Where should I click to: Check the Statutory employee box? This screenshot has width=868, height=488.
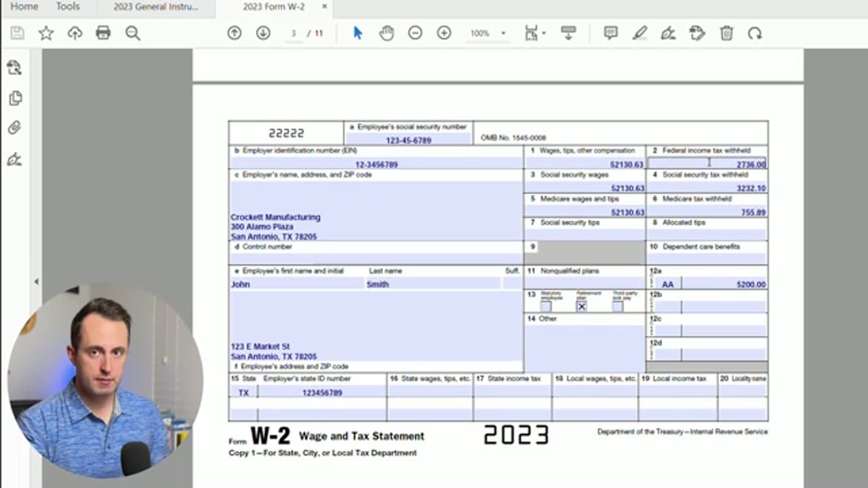coord(546,306)
